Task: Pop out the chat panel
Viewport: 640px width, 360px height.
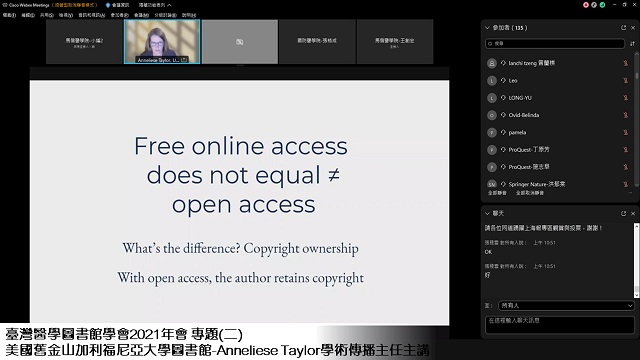Action: click(623, 213)
